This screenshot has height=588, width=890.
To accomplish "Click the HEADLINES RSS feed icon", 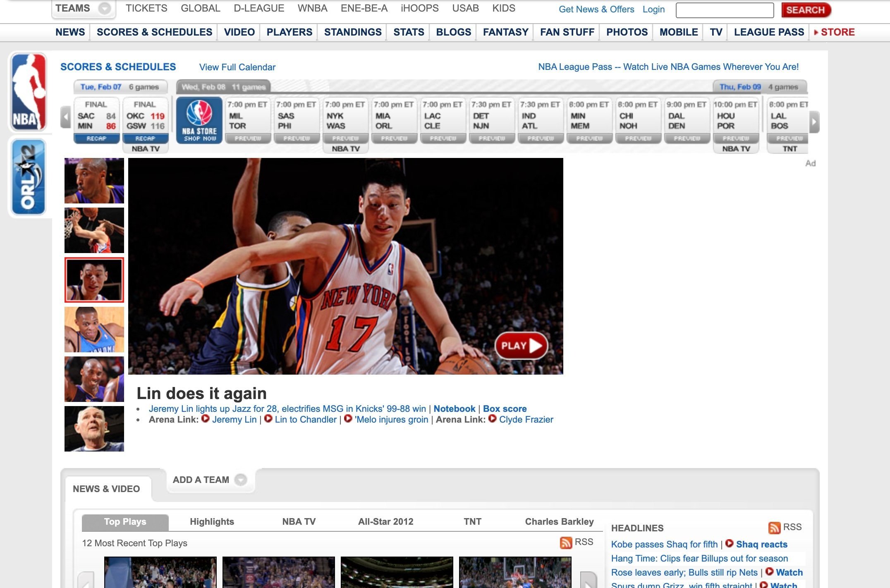I will (774, 528).
